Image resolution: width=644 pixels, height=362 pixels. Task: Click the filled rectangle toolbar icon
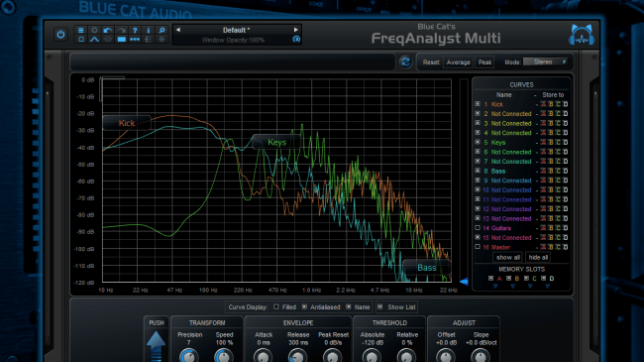coord(122,40)
